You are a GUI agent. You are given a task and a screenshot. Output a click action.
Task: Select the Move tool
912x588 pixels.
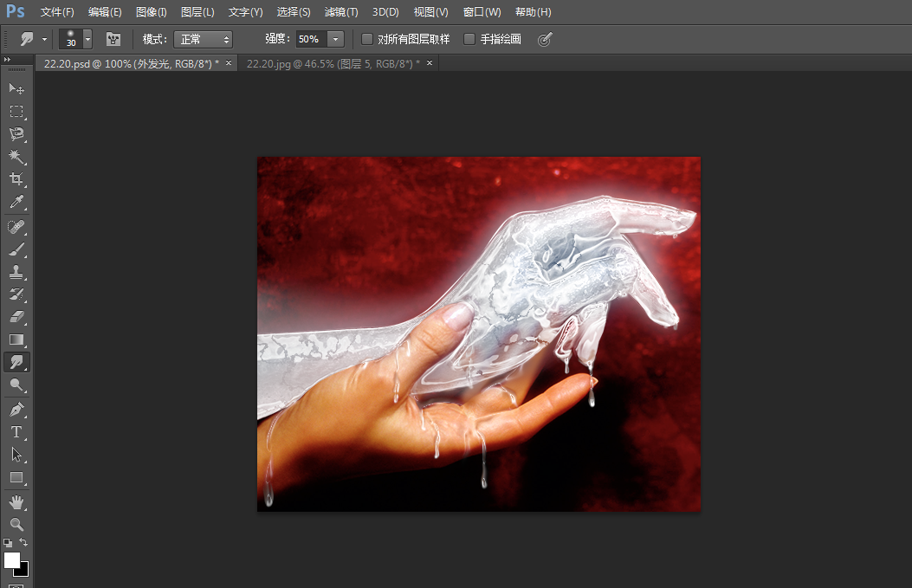point(16,89)
